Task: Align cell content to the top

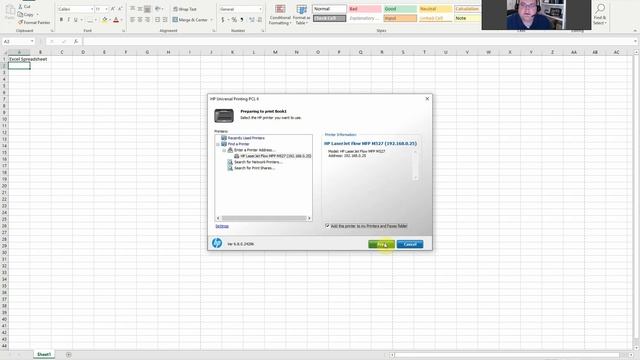Action: [x=132, y=9]
